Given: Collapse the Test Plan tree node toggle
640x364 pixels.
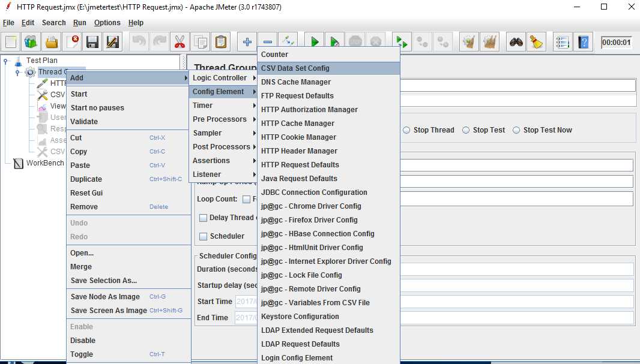Looking at the screenshot, I should click(x=6, y=61).
